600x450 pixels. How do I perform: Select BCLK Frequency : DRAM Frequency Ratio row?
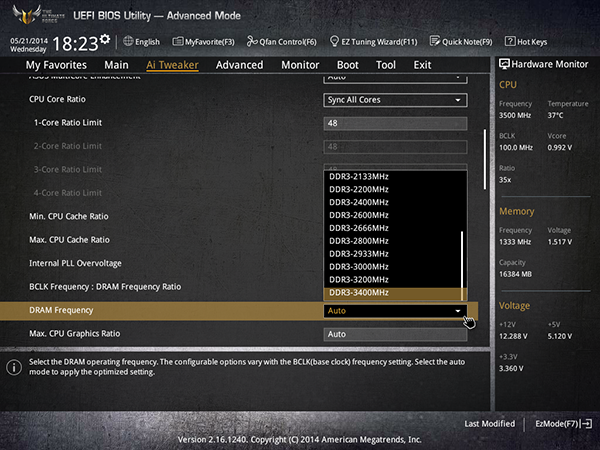pyautogui.click(x=105, y=287)
